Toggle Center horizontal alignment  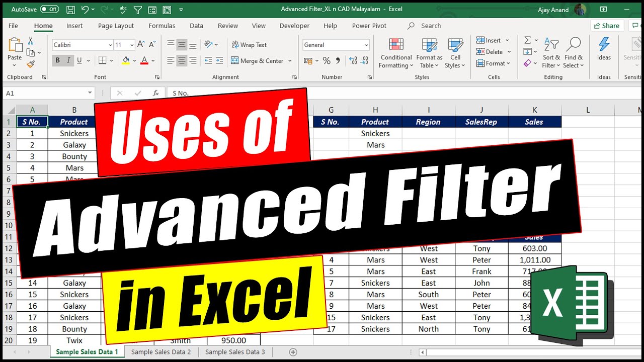pos(182,61)
